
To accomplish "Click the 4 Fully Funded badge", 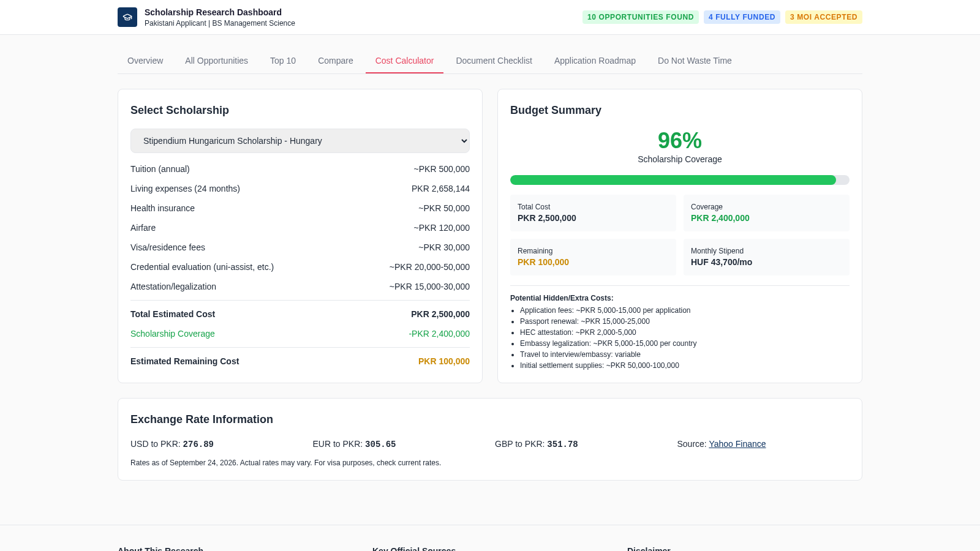I will pos(742,17).
